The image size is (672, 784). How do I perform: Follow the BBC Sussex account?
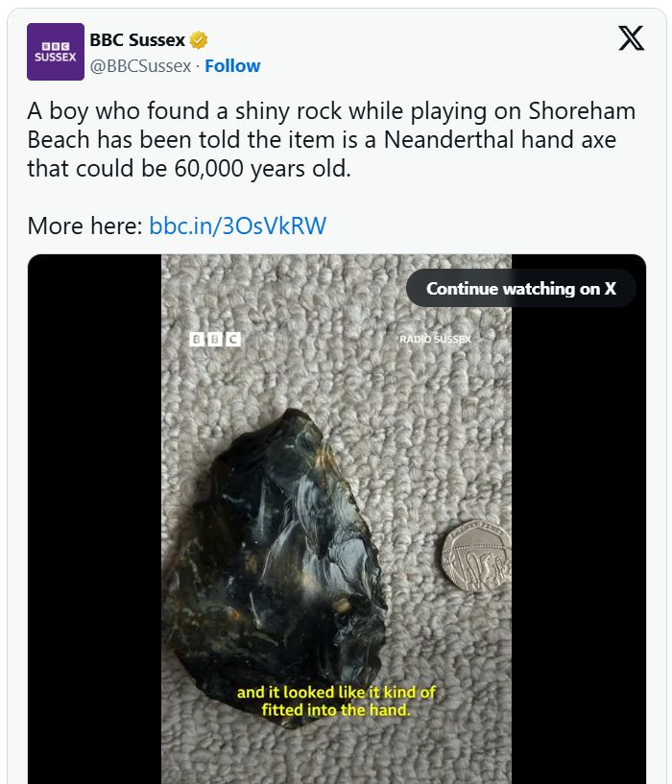click(232, 66)
